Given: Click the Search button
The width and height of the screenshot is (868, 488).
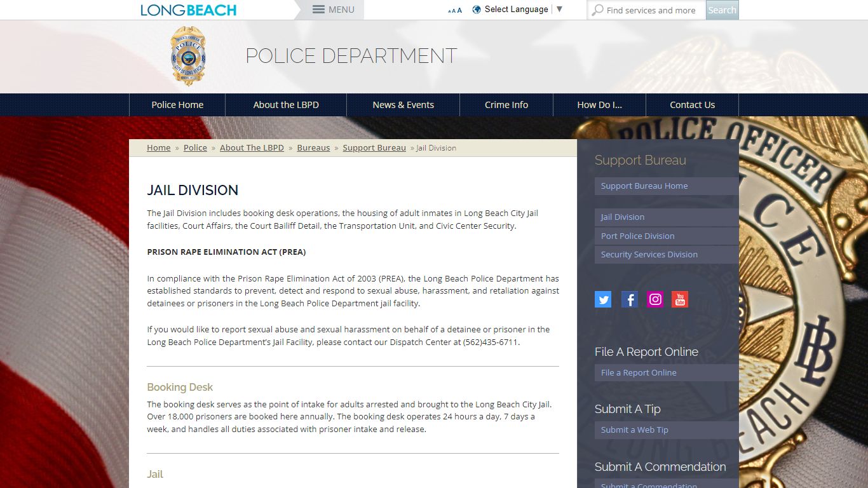Looking at the screenshot, I should (721, 10).
